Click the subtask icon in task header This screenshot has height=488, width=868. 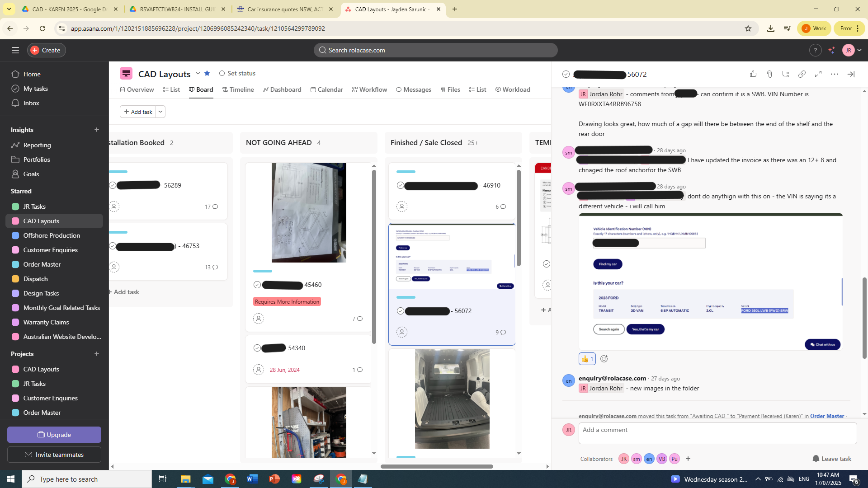tap(786, 74)
